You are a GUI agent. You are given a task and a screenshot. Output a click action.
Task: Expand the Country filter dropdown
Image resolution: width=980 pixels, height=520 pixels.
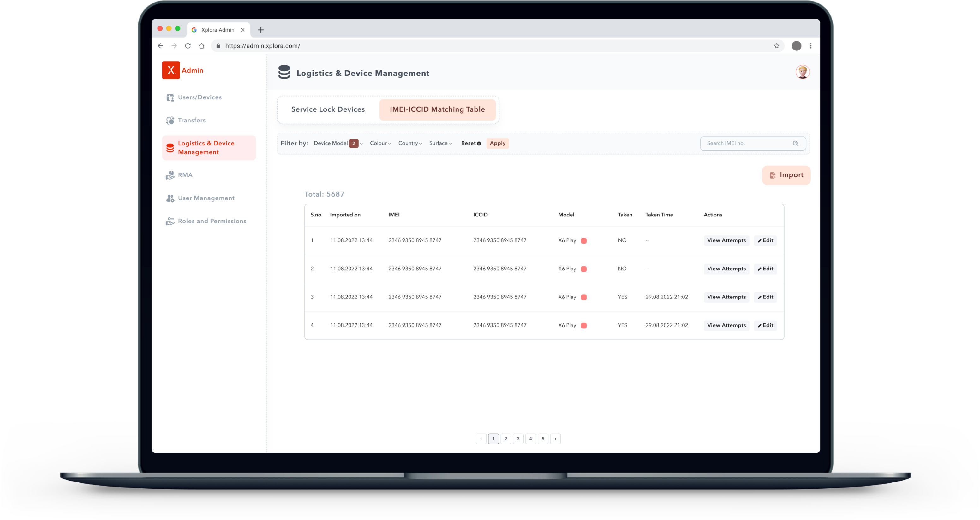410,143
